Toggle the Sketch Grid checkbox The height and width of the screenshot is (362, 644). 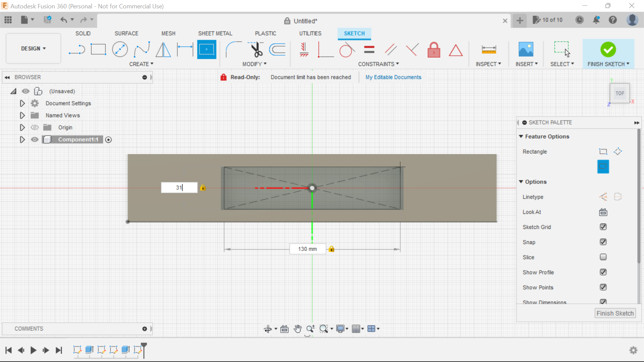[603, 227]
